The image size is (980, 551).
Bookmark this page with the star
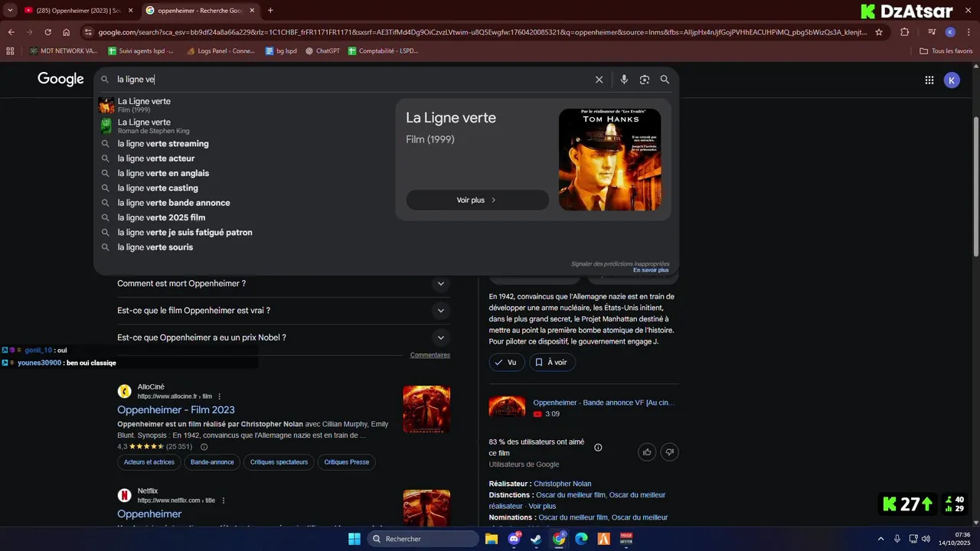879,32
